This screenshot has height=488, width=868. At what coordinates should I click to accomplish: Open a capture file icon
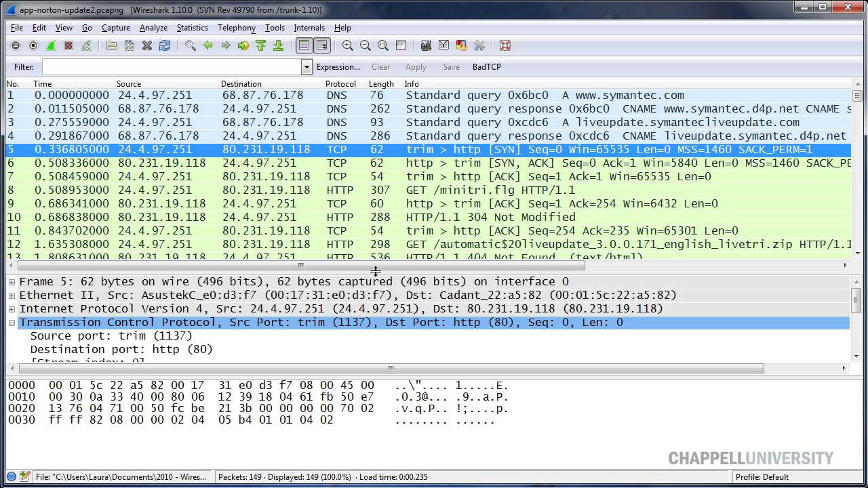(112, 45)
